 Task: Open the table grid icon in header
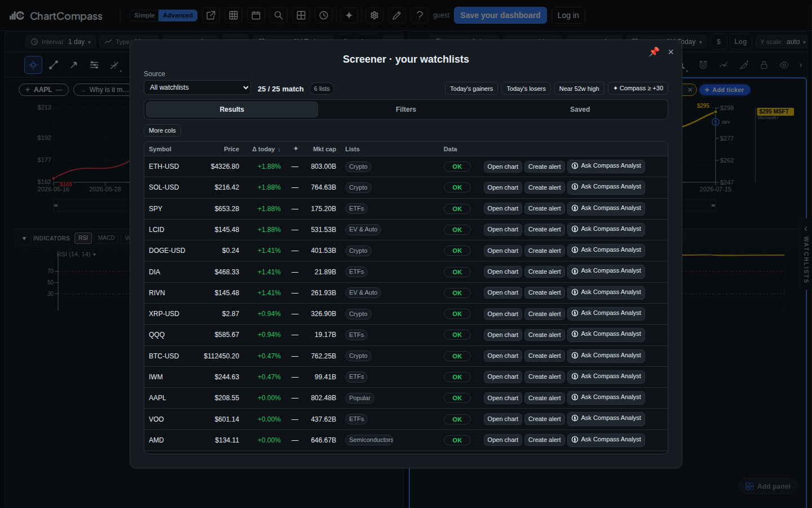point(233,15)
